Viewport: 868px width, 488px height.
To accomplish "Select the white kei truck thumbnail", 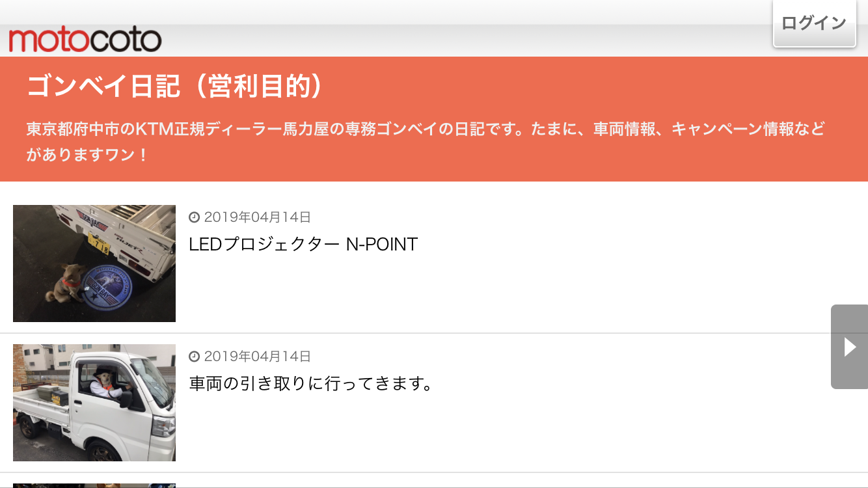I will 94,403.
